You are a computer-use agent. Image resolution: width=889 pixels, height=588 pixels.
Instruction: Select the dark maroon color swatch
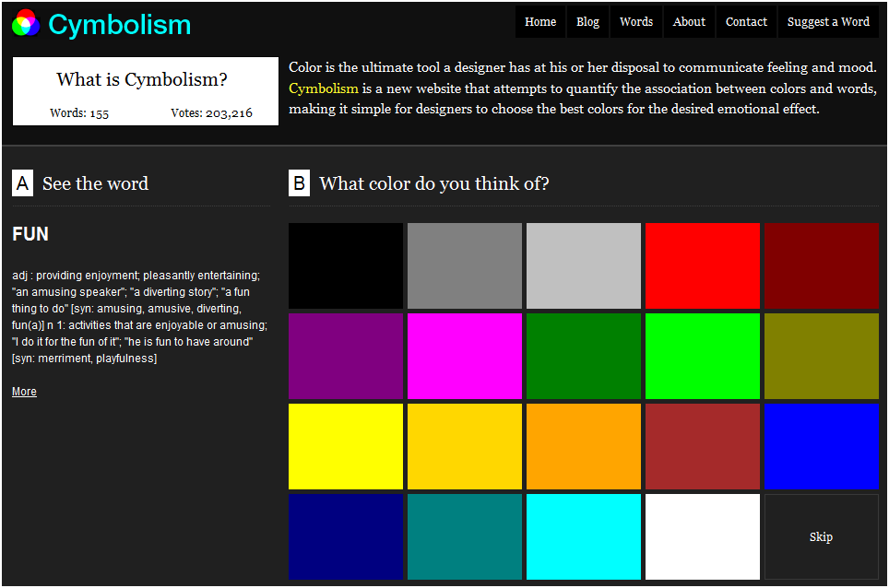click(822, 265)
